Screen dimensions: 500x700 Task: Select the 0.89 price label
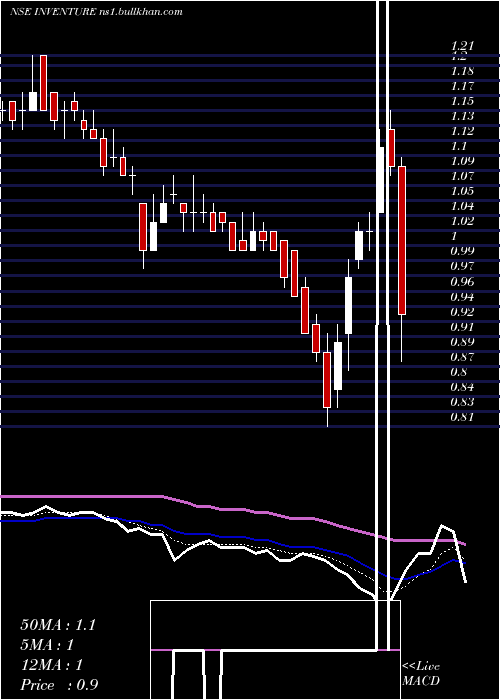point(462,342)
